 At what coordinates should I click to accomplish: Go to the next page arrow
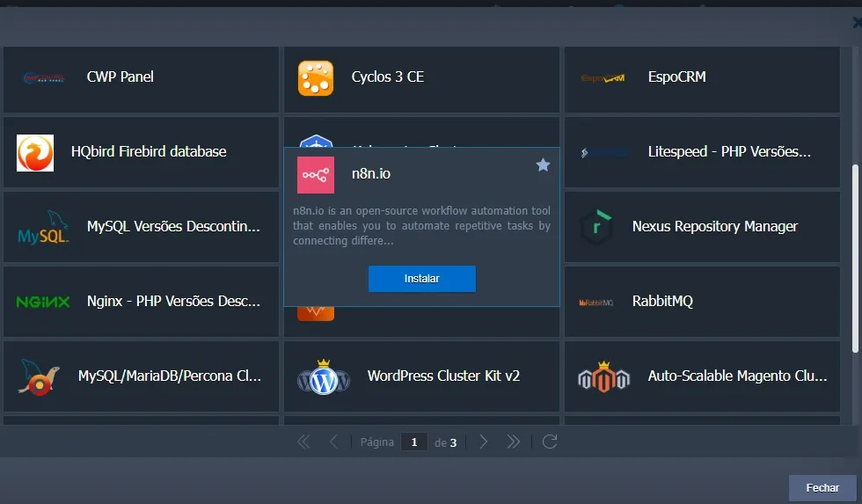483,442
